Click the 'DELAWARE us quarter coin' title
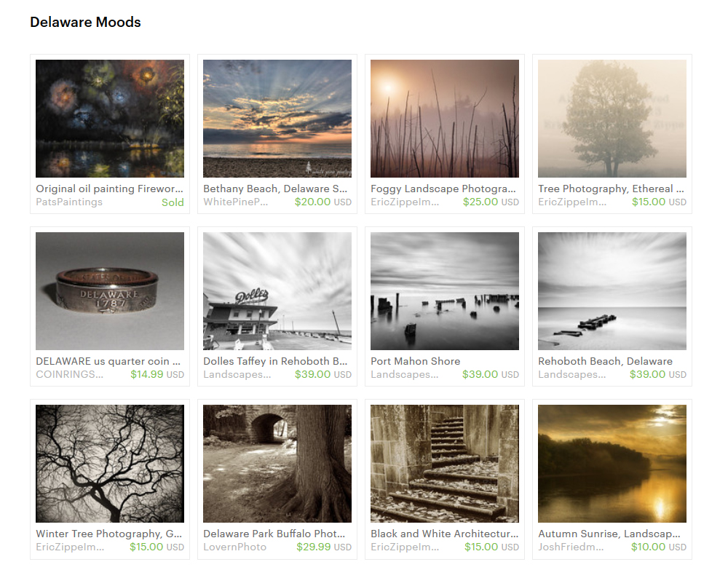The height and width of the screenshot is (578, 728). tap(108, 361)
